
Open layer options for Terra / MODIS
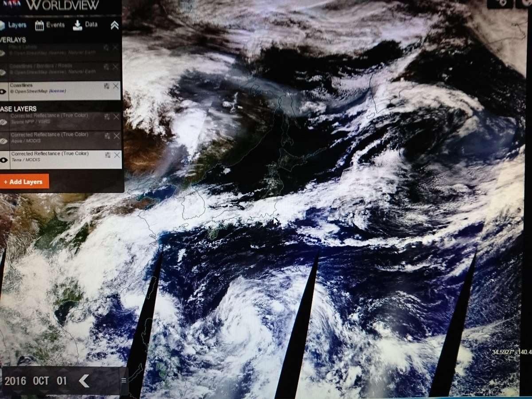tap(108, 155)
